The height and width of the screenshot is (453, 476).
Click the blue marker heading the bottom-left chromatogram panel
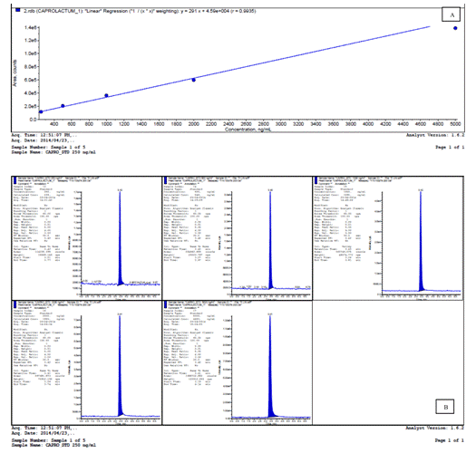[15, 304]
